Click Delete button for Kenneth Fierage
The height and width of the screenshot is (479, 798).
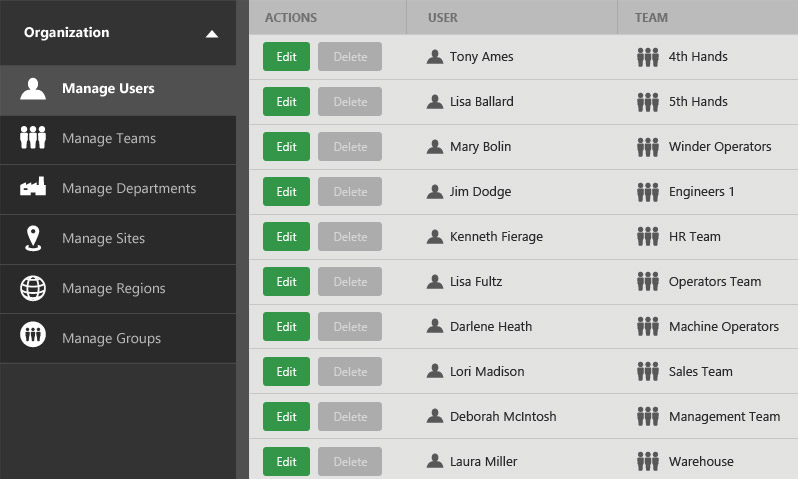tap(350, 237)
